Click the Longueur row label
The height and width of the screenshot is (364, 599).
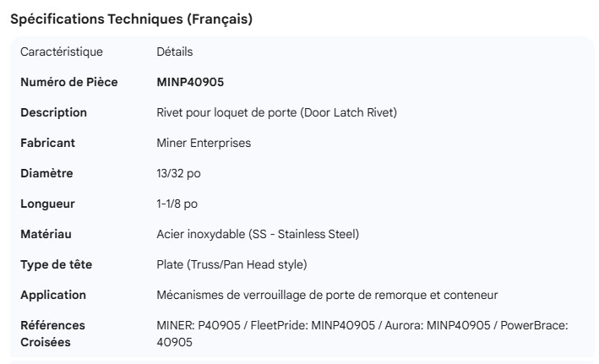pyautogui.click(x=47, y=204)
